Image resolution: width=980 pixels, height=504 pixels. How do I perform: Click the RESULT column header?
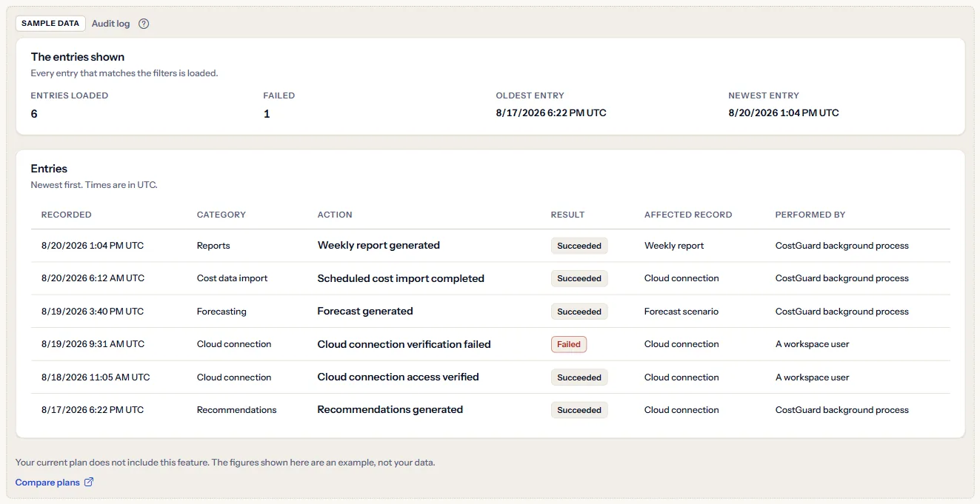tap(568, 215)
